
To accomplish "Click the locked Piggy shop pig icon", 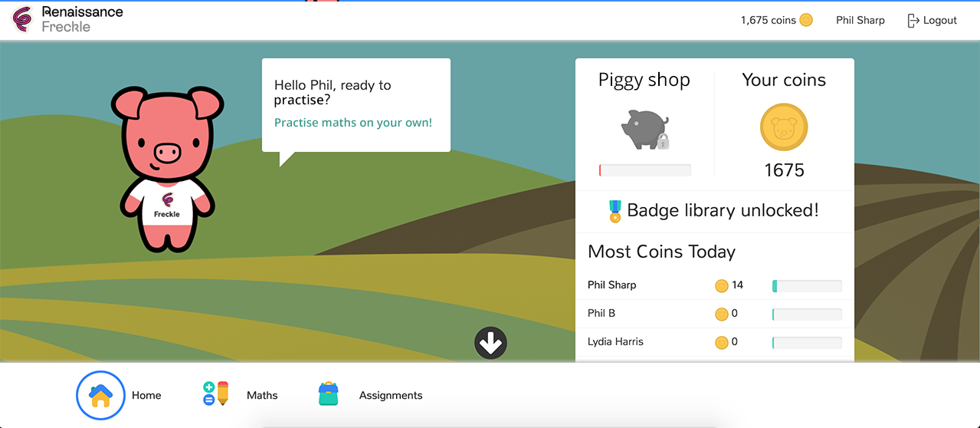I will pos(644,128).
